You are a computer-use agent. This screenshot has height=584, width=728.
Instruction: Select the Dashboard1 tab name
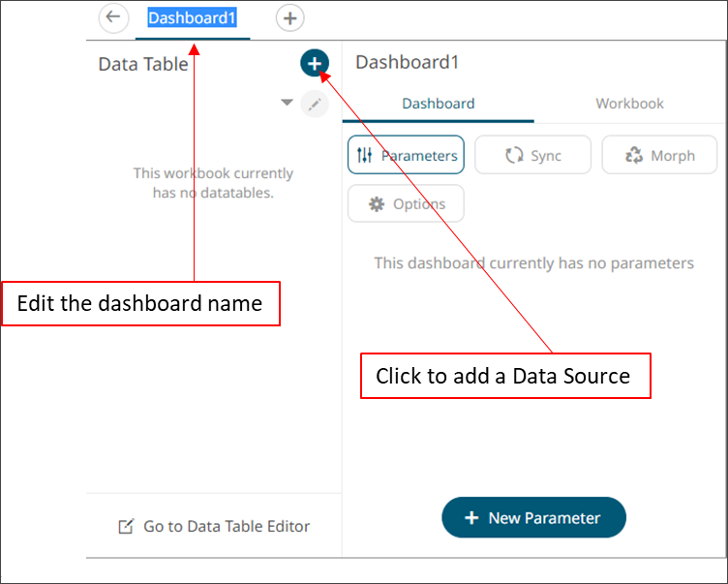(193, 18)
